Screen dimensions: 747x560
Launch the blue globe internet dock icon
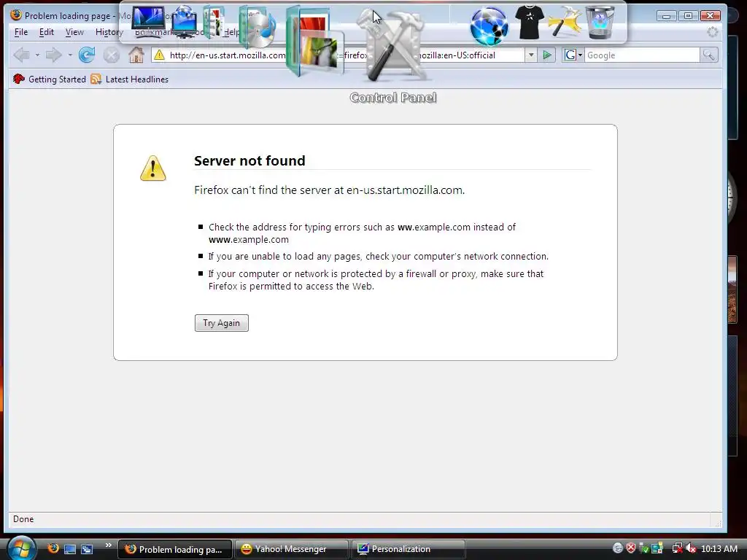488,26
